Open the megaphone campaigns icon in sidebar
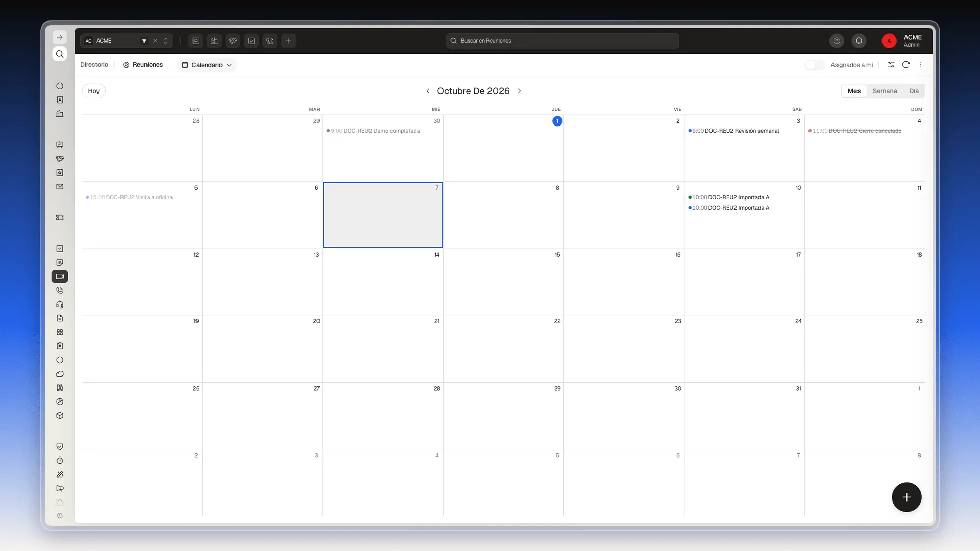980x551 pixels. click(x=60, y=488)
